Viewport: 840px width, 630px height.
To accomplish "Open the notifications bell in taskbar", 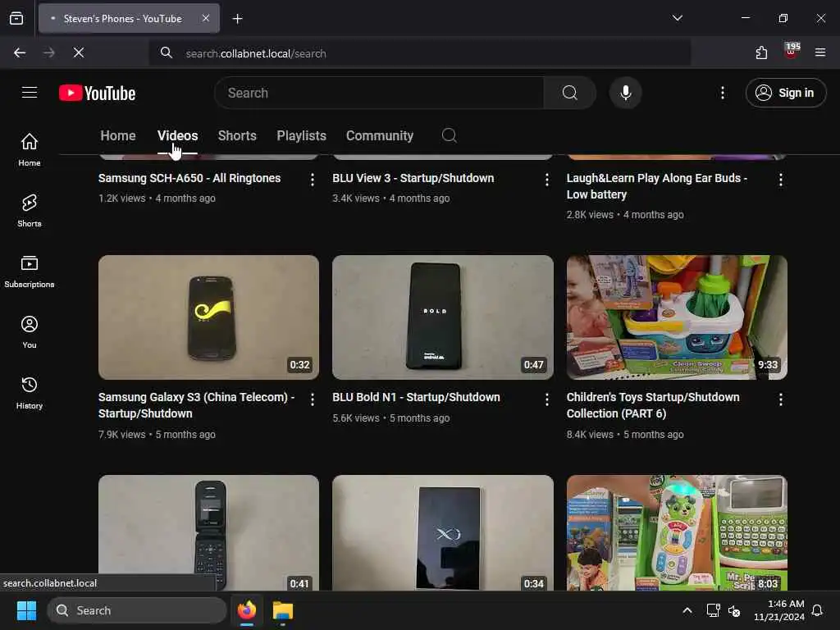I will 818,610.
